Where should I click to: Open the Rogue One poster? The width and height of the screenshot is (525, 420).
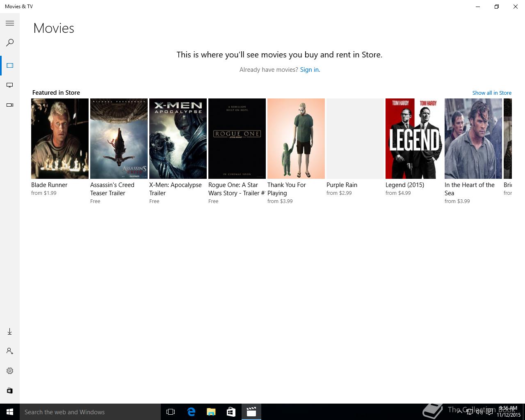point(237,139)
